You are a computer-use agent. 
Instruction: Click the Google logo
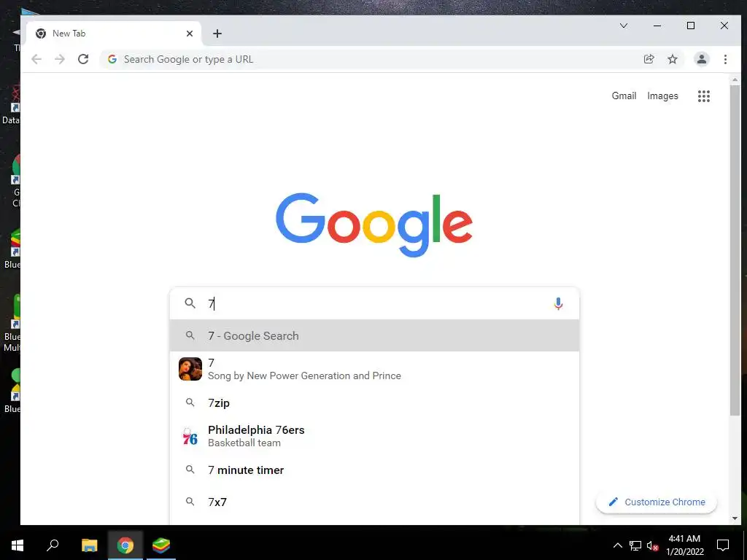[x=374, y=225]
